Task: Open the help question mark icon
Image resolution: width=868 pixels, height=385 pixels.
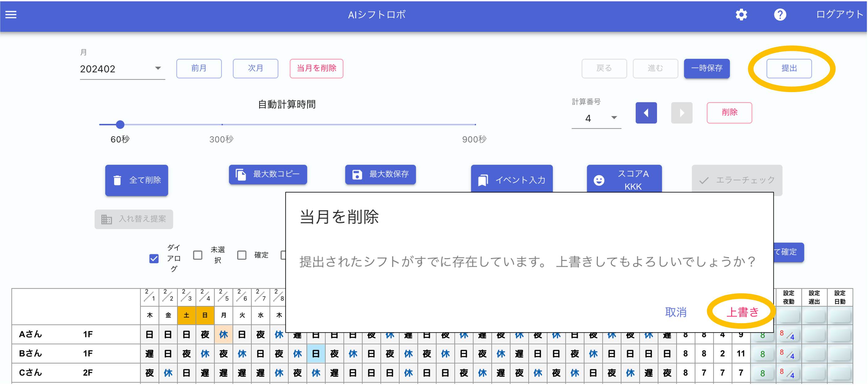Action: (780, 15)
